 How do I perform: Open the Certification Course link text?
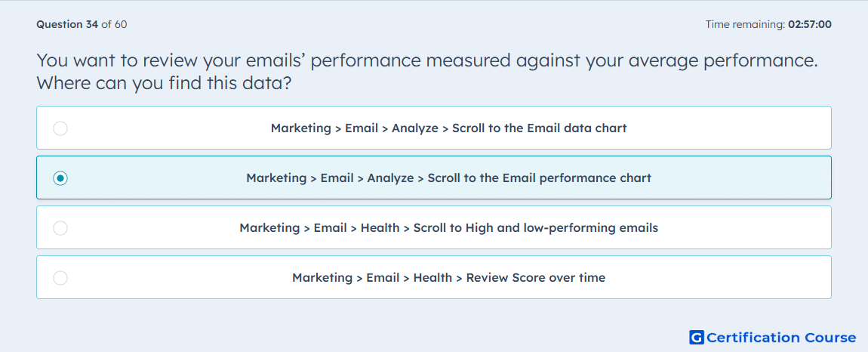[782, 338]
